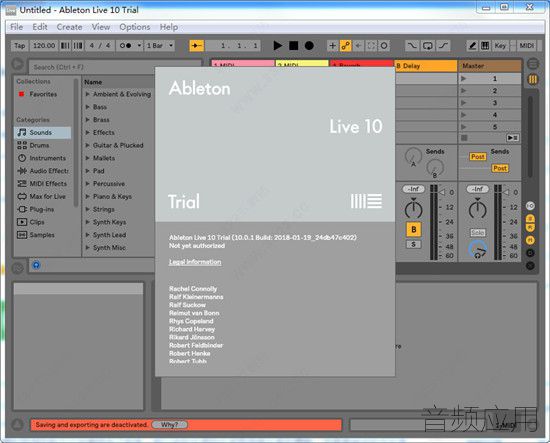Expand the Ambient & Evolving folder
This screenshot has height=443, width=550.
(x=88, y=94)
